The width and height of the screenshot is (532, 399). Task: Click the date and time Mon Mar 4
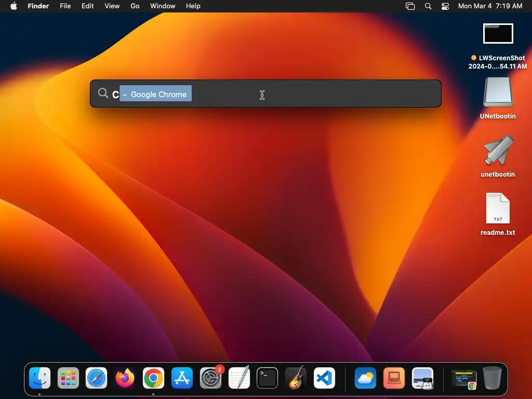pos(490,6)
